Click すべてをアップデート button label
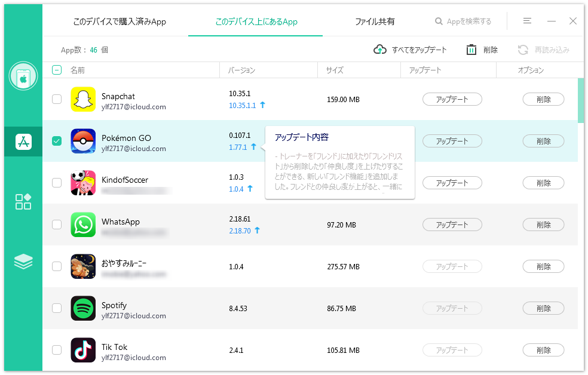This screenshot has height=375, width=588. [x=419, y=50]
